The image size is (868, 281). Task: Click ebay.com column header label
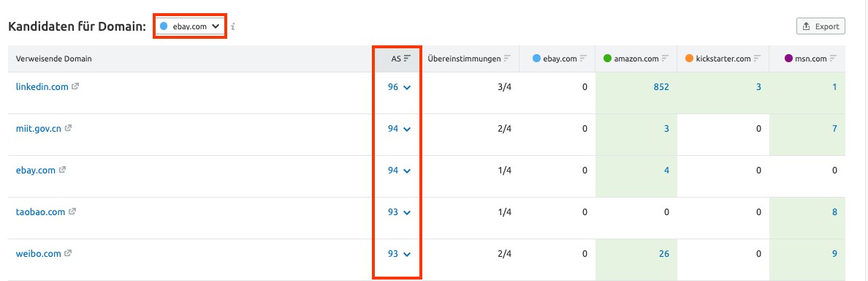(560, 59)
